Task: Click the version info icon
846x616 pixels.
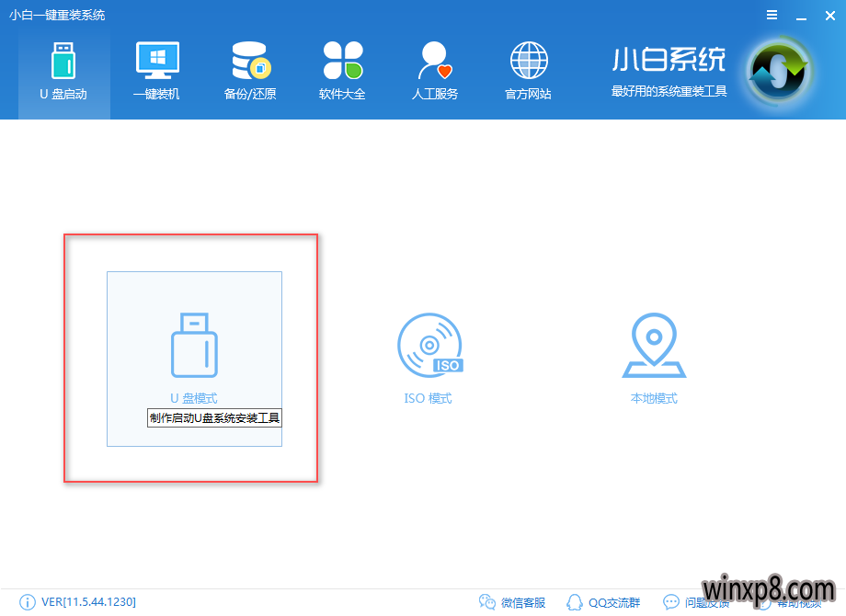Action: 27,602
